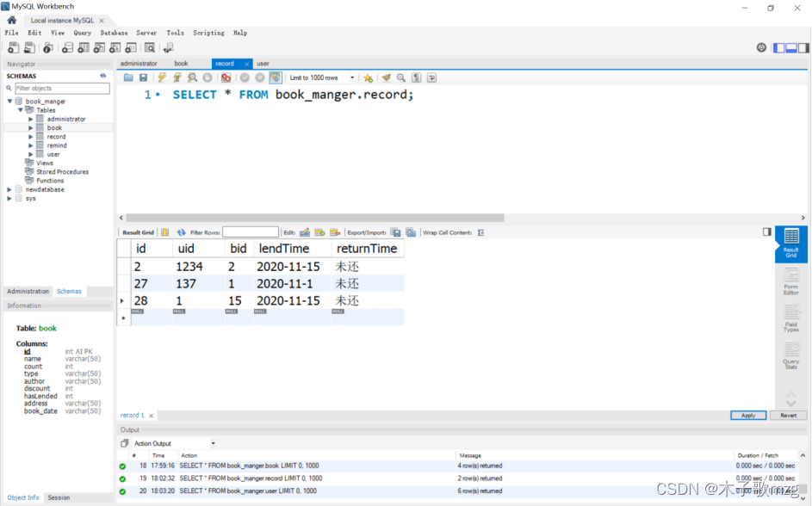Beautify the SQL query
The height and width of the screenshot is (506, 812).
387,77
